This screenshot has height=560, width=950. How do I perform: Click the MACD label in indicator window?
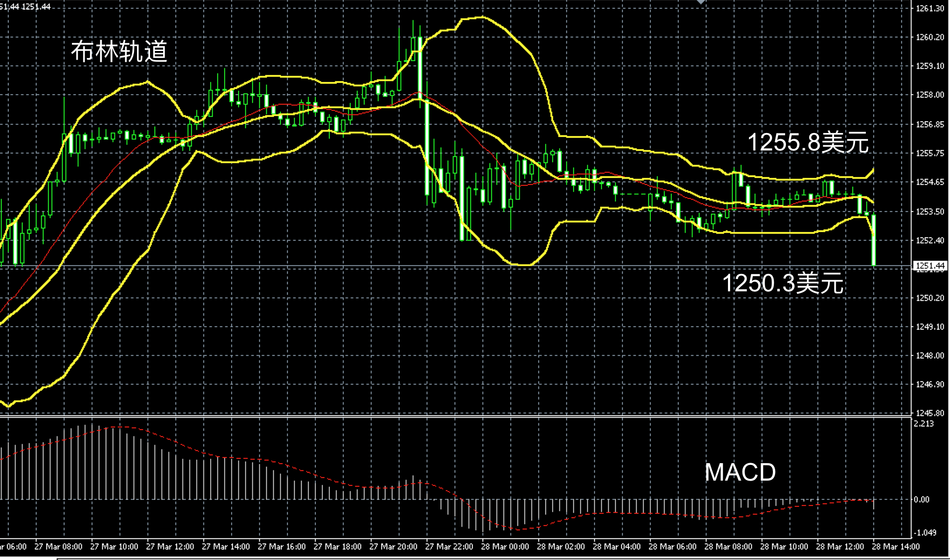740,472
